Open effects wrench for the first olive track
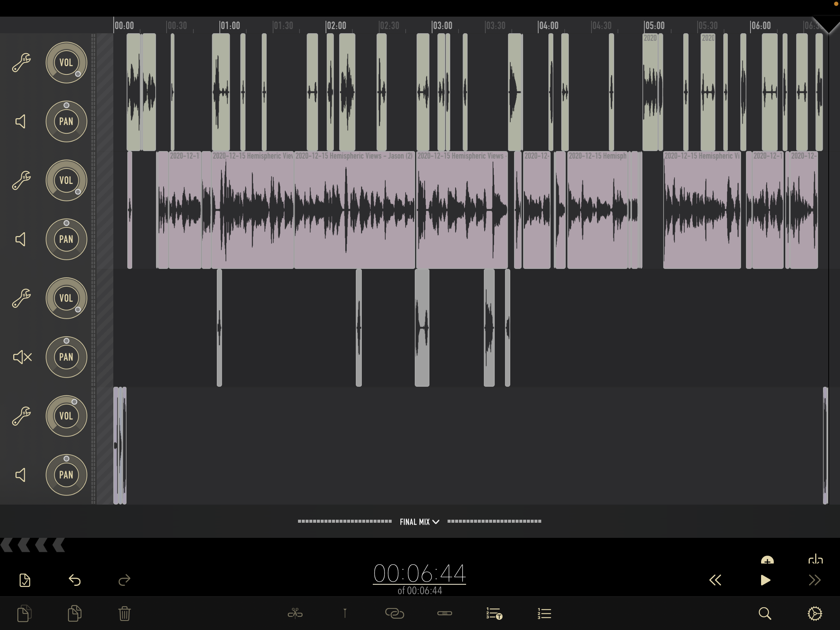 coord(21,63)
